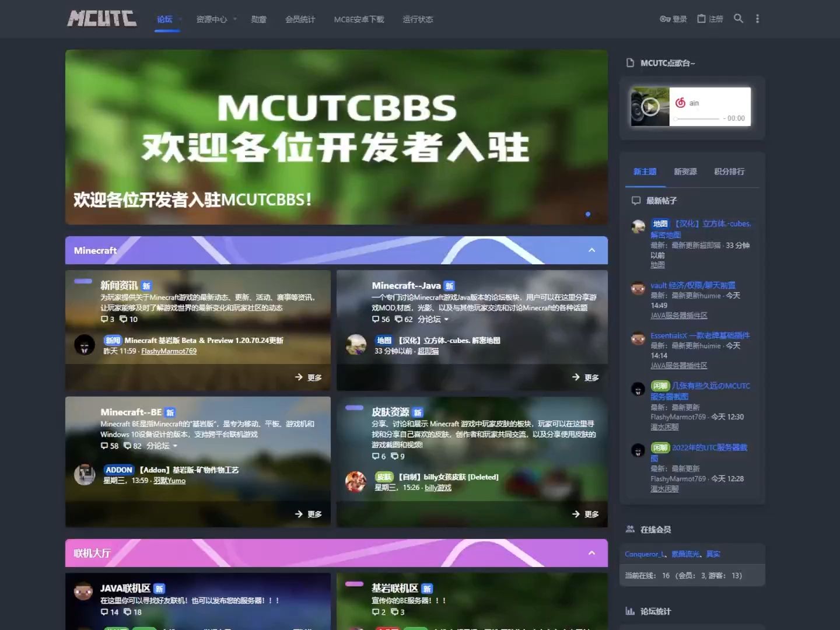The height and width of the screenshot is (630, 840).
Task: Click avatar beside 2022年的UTC sidebar post
Action: click(638, 450)
